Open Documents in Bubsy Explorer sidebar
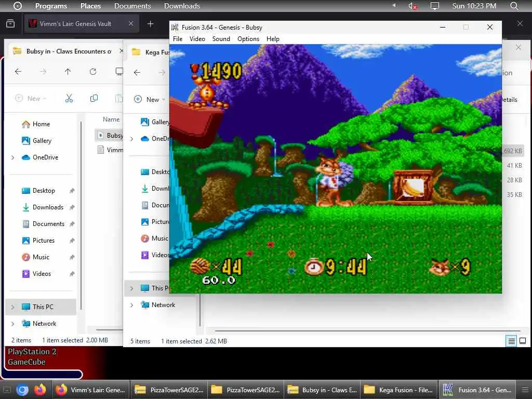 (x=48, y=224)
